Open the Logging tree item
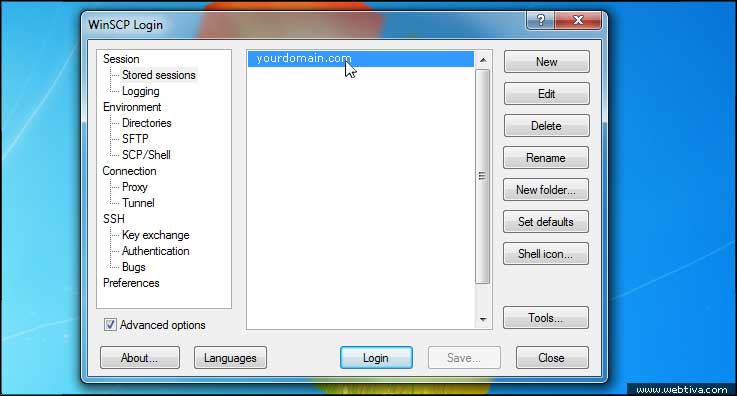Viewport: 737px width, 396px height. click(x=141, y=91)
